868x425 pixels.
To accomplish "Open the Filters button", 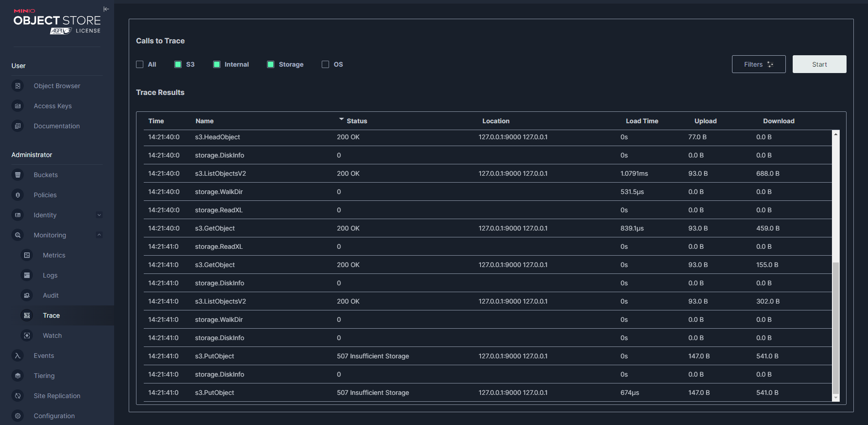I will 758,64.
